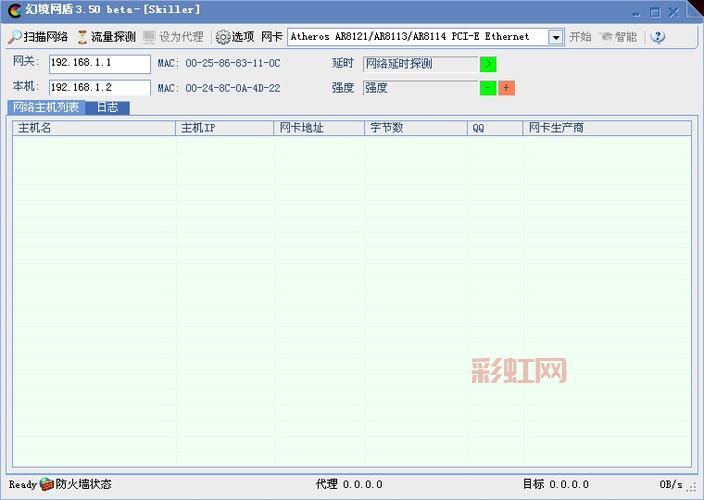Image resolution: width=704 pixels, height=500 pixels.
Task: Click the 网络延时探测 delay field
Action: [x=420, y=64]
